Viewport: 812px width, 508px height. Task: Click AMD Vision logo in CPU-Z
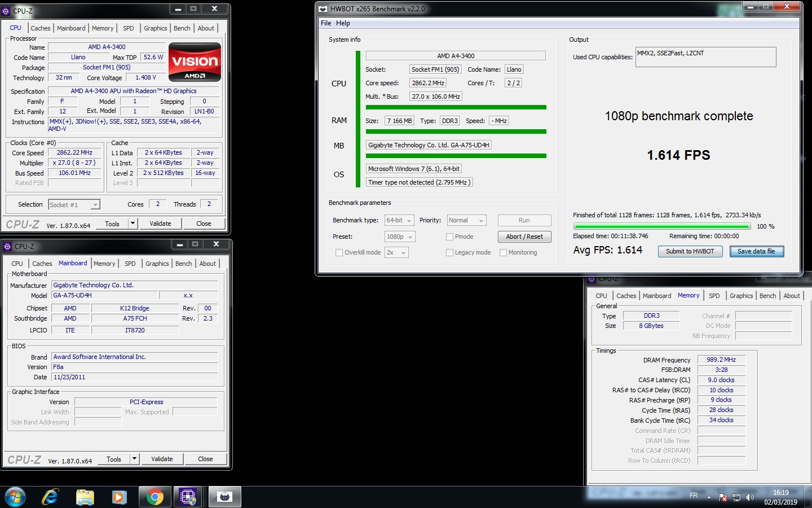pyautogui.click(x=195, y=62)
